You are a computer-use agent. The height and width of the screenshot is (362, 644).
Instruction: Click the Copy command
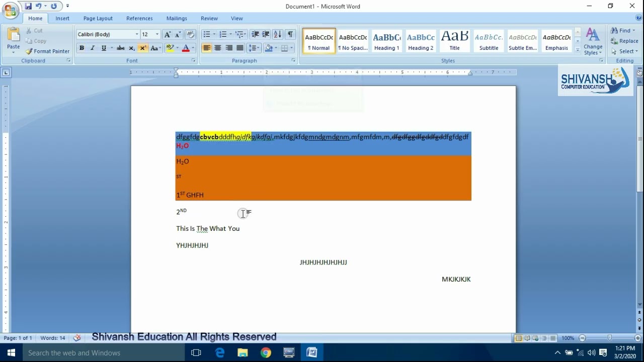(x=36, y=41)
